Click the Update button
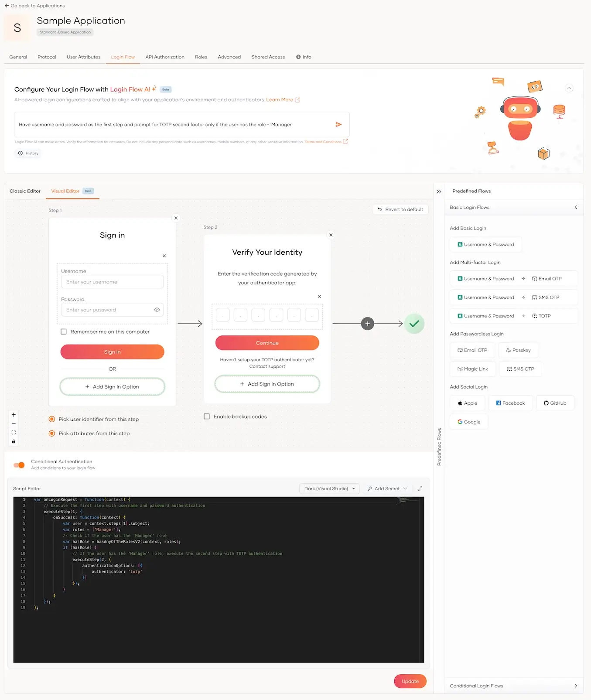Viewport: 591px width, 700px height. [410, 681]
